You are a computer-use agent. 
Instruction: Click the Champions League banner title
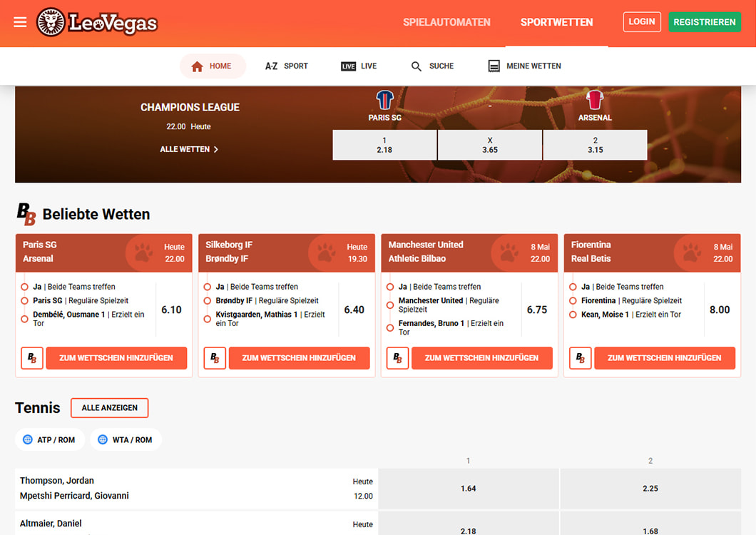point(190,108)
